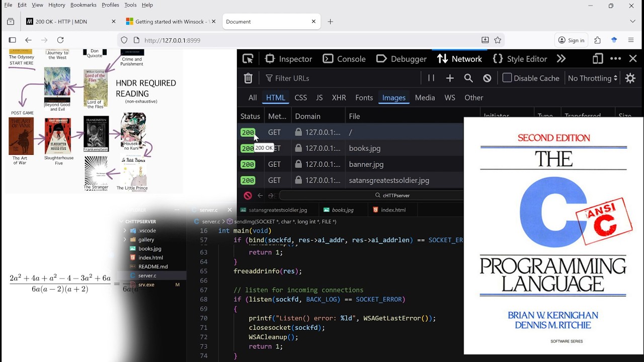
Task: Toggle the Images request filter
Action: point(394,98)
